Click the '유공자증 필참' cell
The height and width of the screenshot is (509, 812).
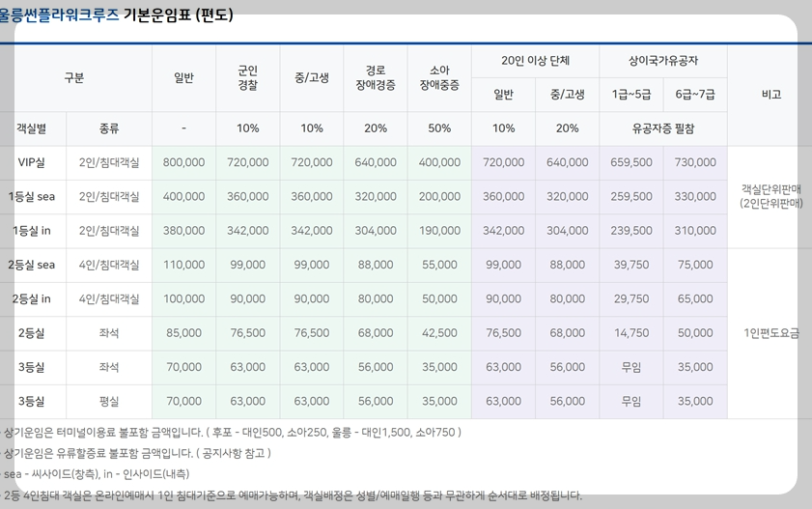pos(663,128)
